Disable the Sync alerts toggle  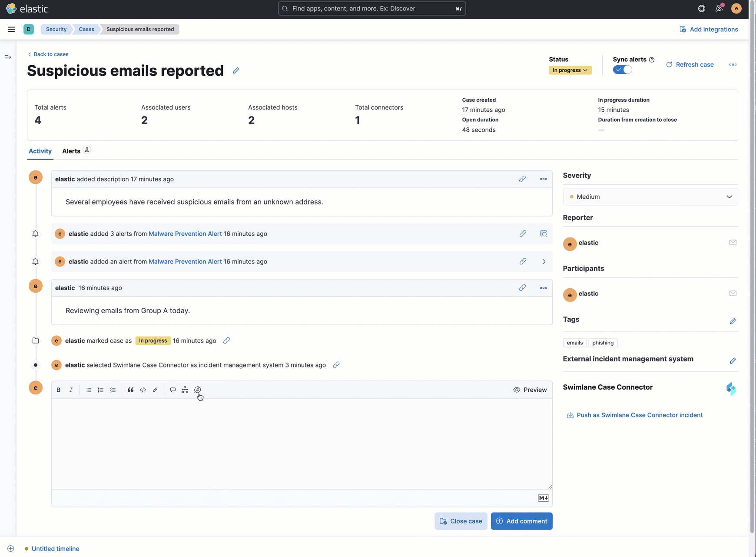(x=622, y=70)
